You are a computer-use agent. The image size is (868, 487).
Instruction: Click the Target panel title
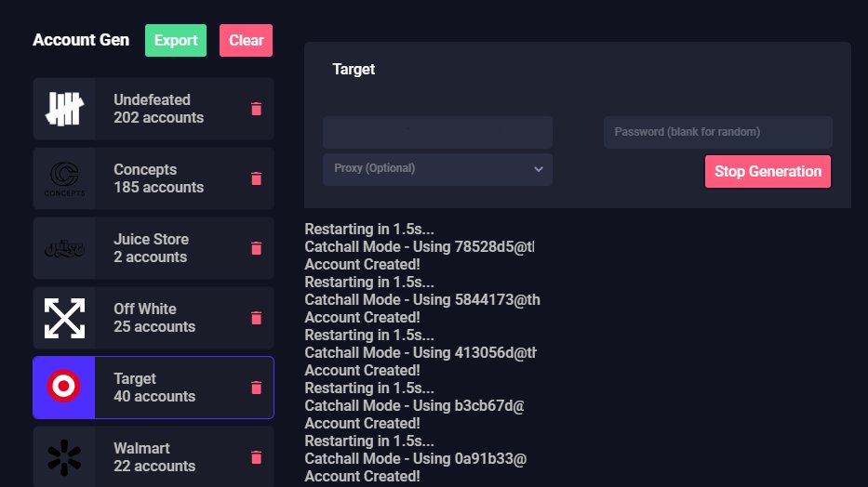tap(354, 69)
